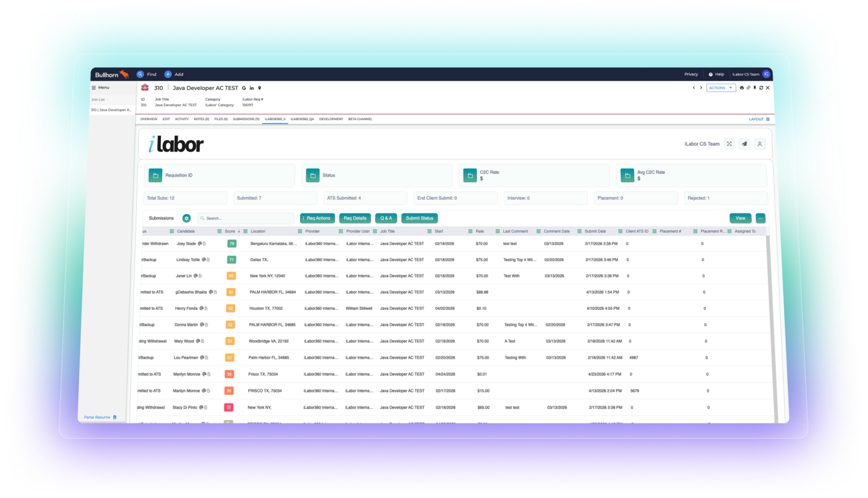Image resolution: width=868 pixels, height=498 pixels.
Task: Open the Candidate column grid menu
Action: (172, 231)
